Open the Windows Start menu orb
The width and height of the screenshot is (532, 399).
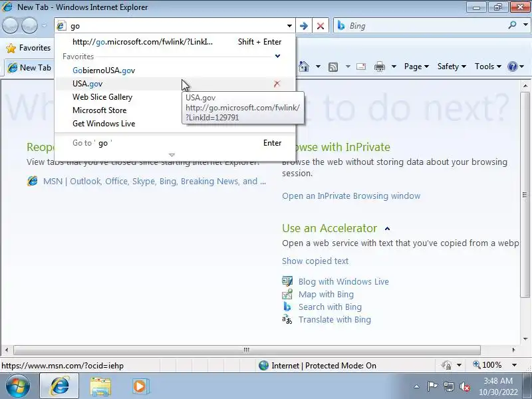tap(17, 386)
